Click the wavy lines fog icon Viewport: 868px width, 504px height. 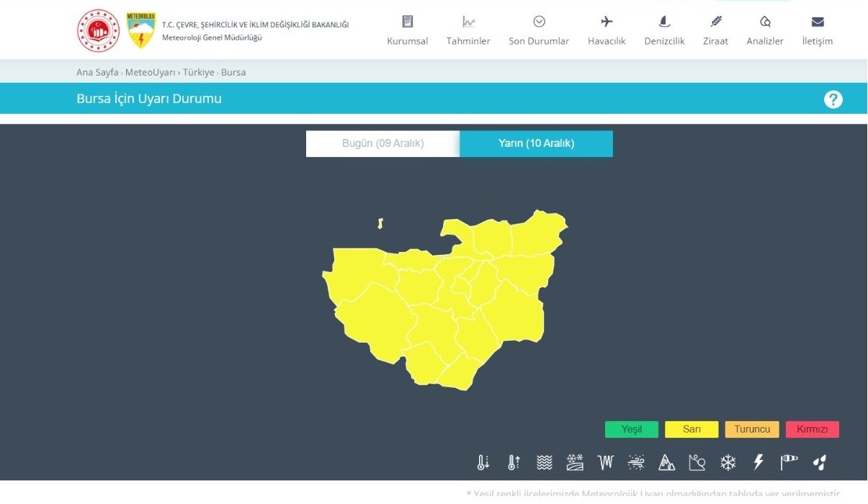click(x=544, y=462)
